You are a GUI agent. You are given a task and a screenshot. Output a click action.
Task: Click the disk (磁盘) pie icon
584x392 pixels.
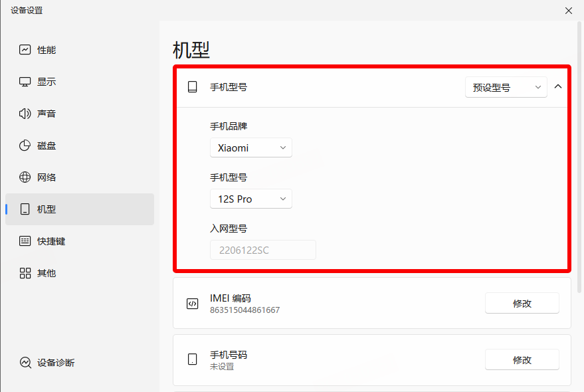click(x=25, y=146)
